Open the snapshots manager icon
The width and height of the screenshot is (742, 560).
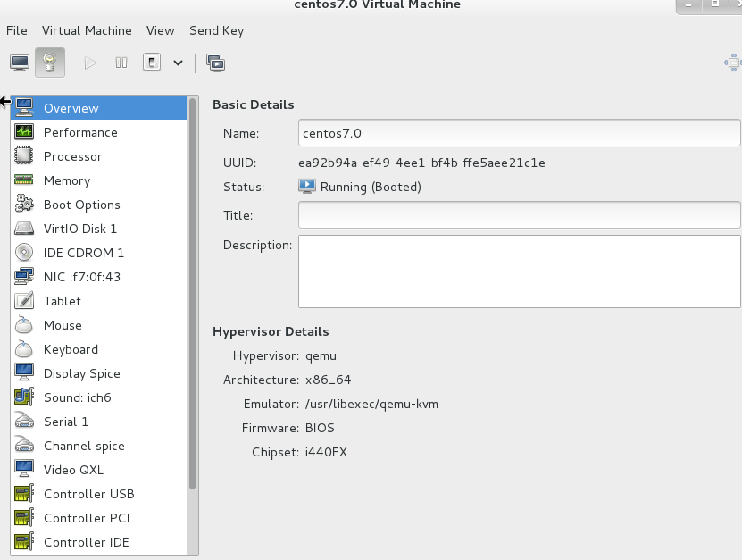(x=215, y=63)
